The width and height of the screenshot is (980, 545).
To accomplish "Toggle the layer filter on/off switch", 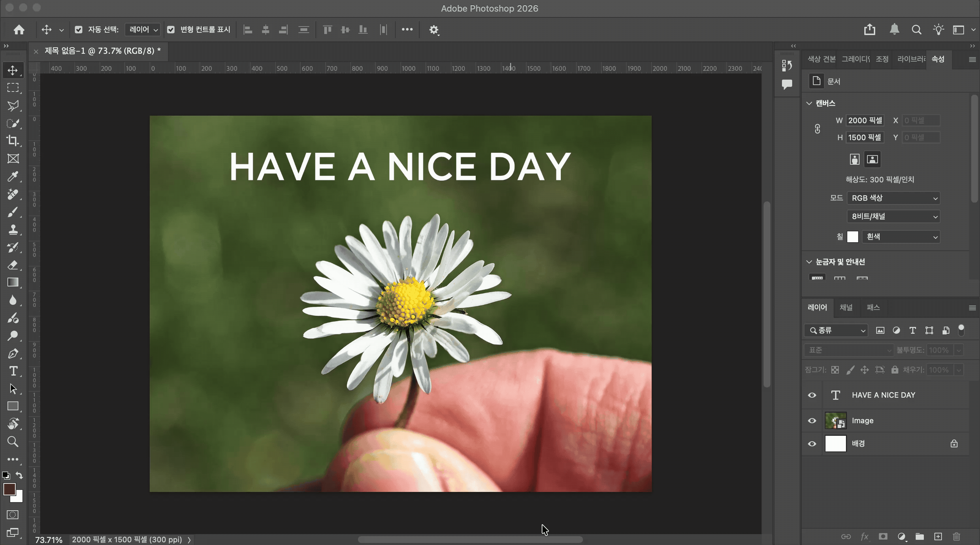I will pyautogui.click(x=961, y=330).
